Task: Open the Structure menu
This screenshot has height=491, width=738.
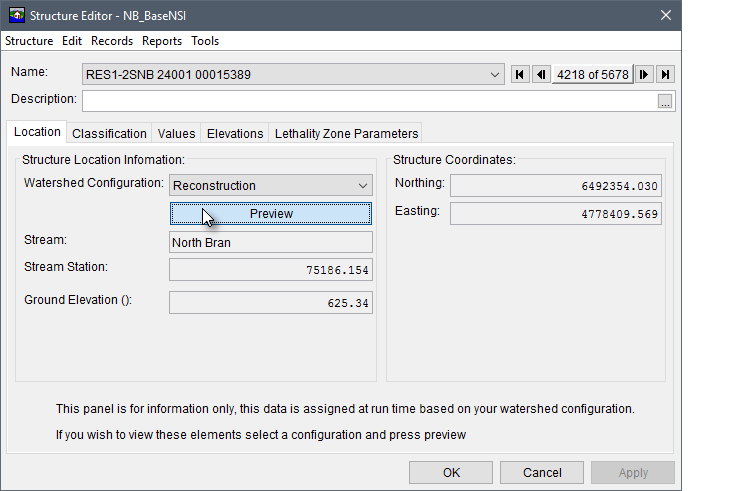Action: [x=29, y=41]
